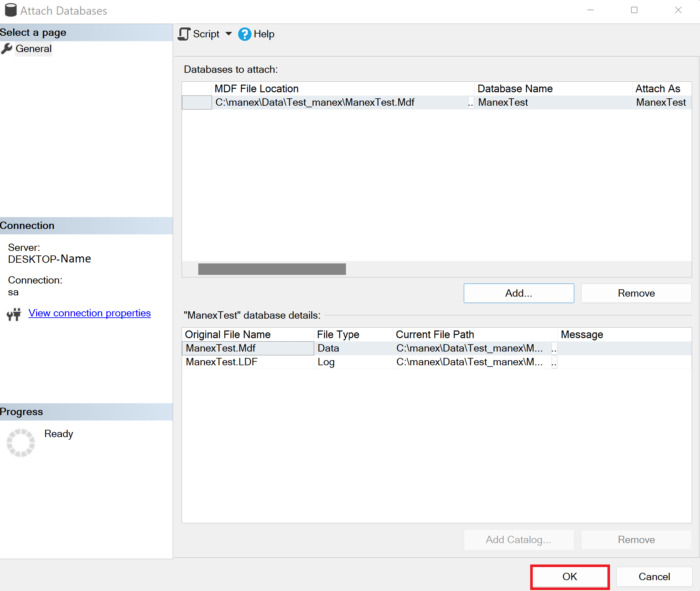Click the Script toolbar icon

click(184, 34)
